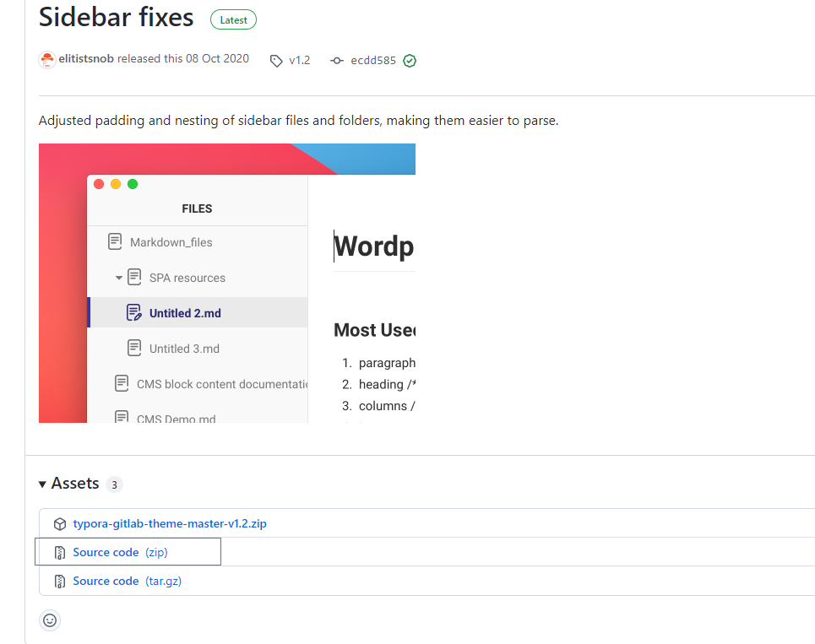Open the emoji reaction picker

50,620
